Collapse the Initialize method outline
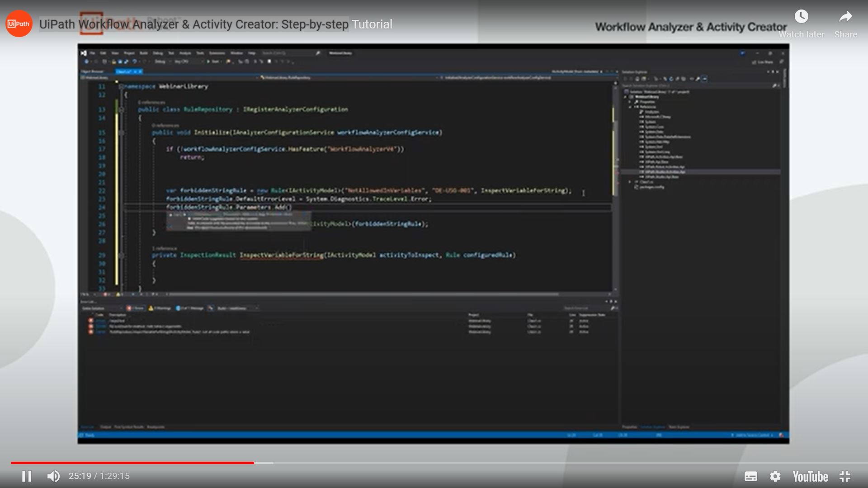Image resolution: width=868 pixels, height=488 pixels. pos(121,133)
